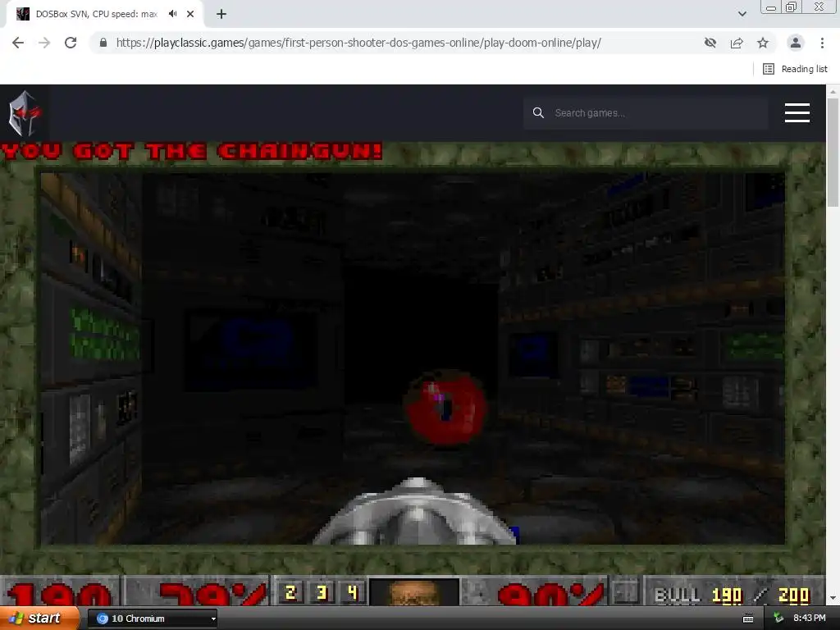This screenshot has height=630, width=840.
Task: Focus the Search games input field
Action: [x=646, y=113]
